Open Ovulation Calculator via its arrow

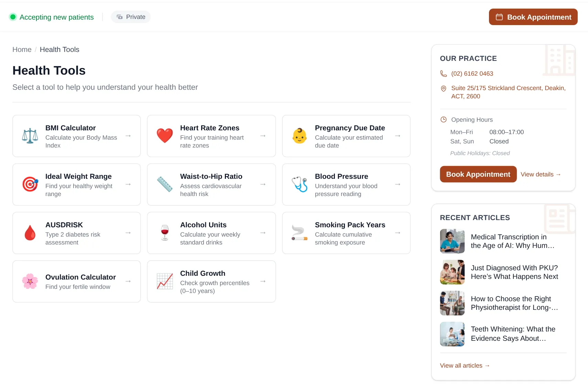128,281
